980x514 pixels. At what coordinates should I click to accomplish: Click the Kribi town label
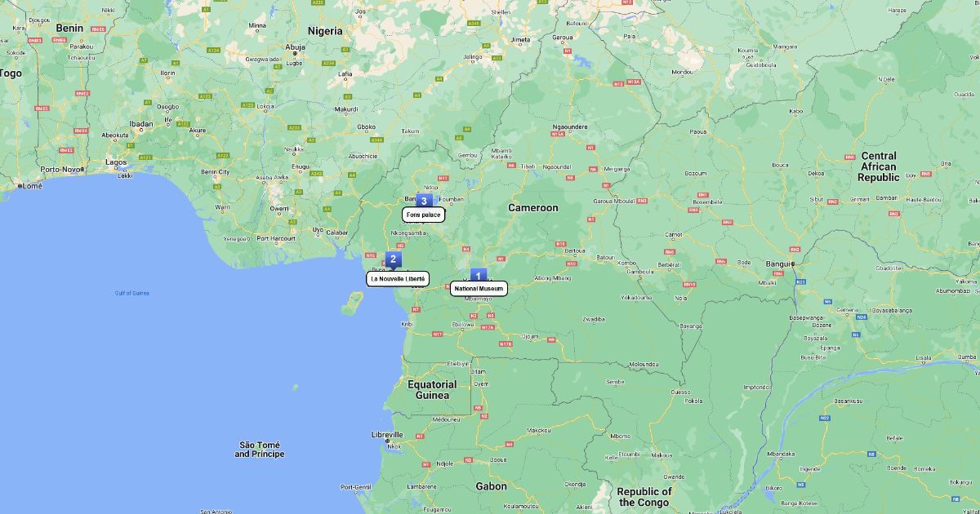coord(407,325)
